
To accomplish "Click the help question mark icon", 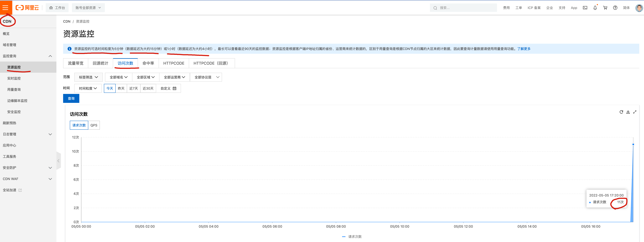I will [615, 8].
